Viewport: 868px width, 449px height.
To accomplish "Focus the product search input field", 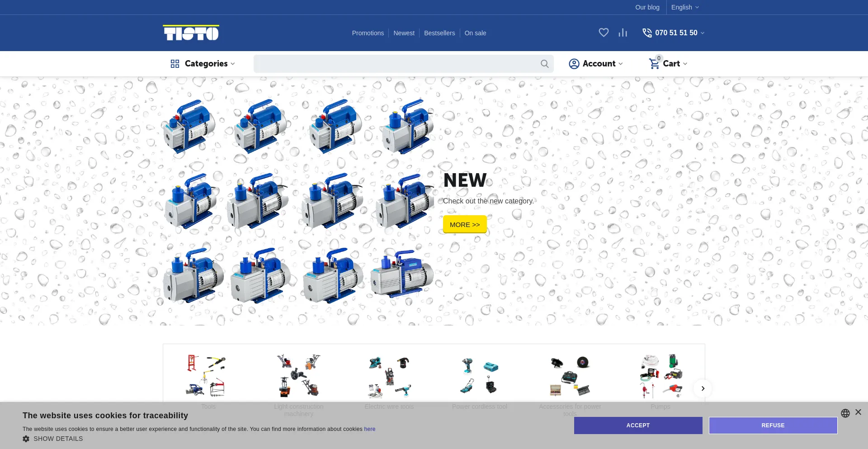I will coord(396,64).
